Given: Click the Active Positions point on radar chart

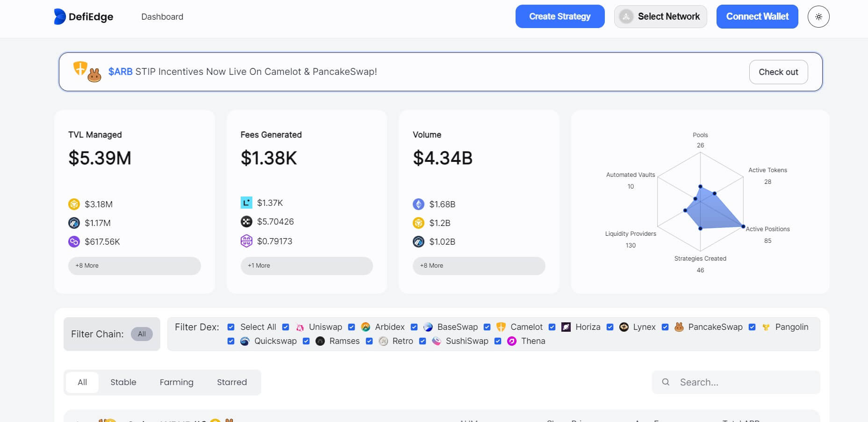Looking at the screenshot, I should 743,226.
